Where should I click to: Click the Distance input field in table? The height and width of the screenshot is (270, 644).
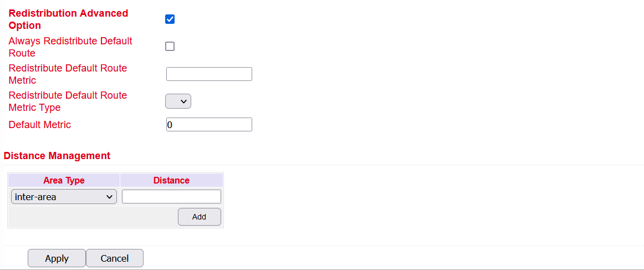tap(171, 196)
